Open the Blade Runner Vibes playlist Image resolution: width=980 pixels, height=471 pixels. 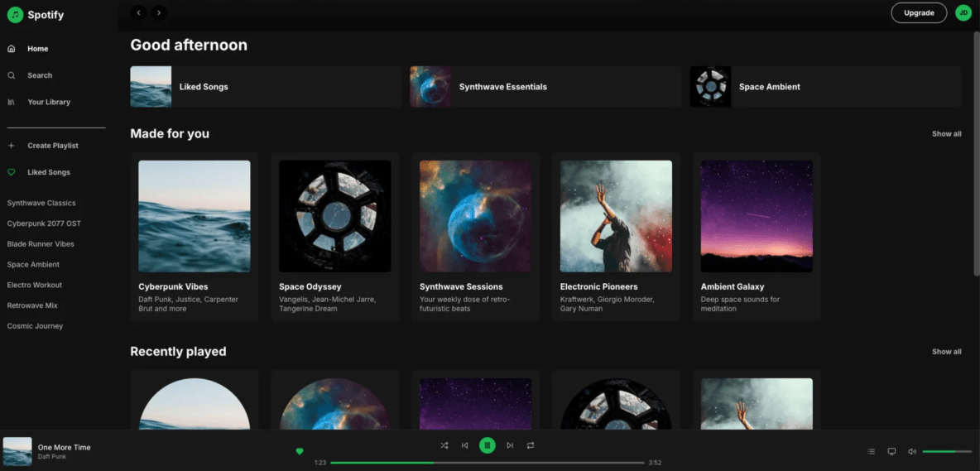coord(41,244)
